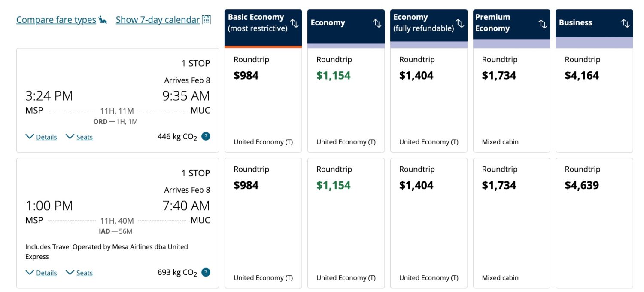
Task: Open the CO2 help icon for the 1:00 PM flight
Action: (205, 272)
